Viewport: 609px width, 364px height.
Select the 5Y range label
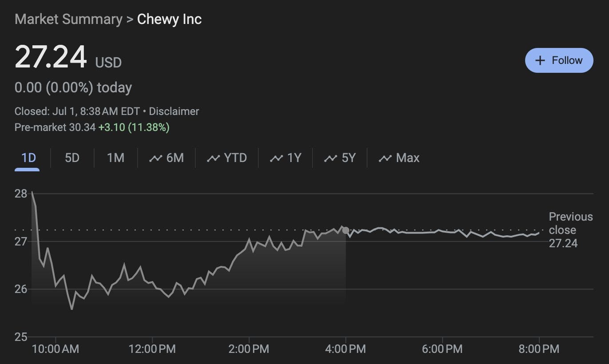click(x=349, y=158)
